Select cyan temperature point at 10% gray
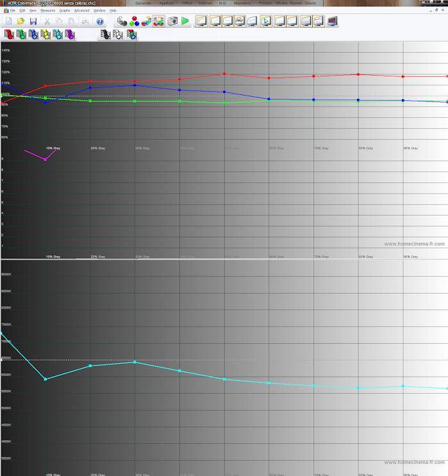 click(x=46, y=379)
